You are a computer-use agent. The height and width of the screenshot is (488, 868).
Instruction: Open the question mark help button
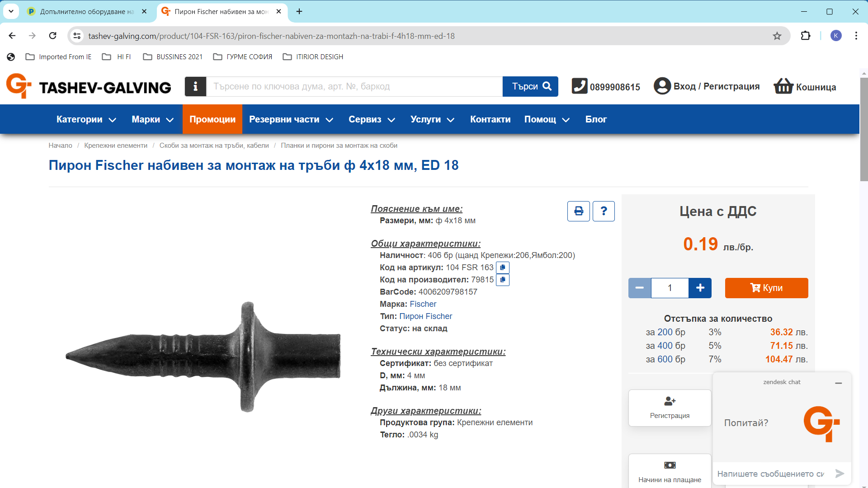click(x=604, y=211)
